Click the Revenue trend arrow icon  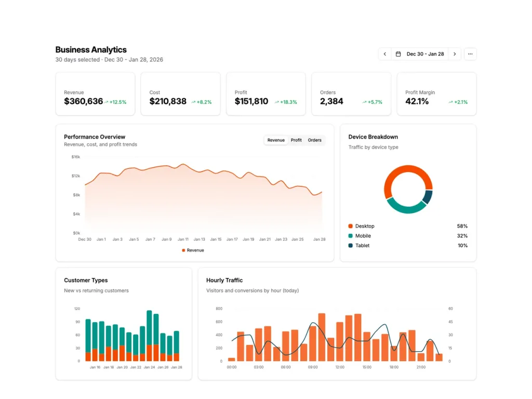[x=107, y=102]
